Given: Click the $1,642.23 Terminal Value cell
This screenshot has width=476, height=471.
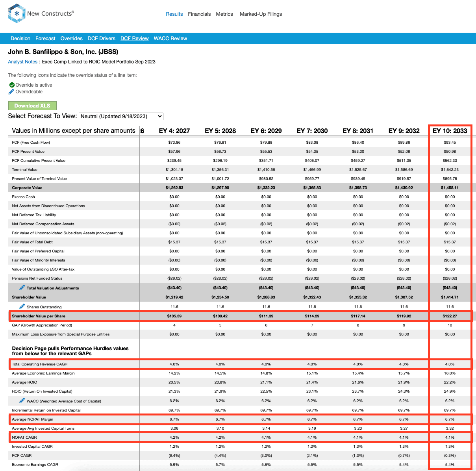Looking at the screenshot, I should tap(450, 169).
